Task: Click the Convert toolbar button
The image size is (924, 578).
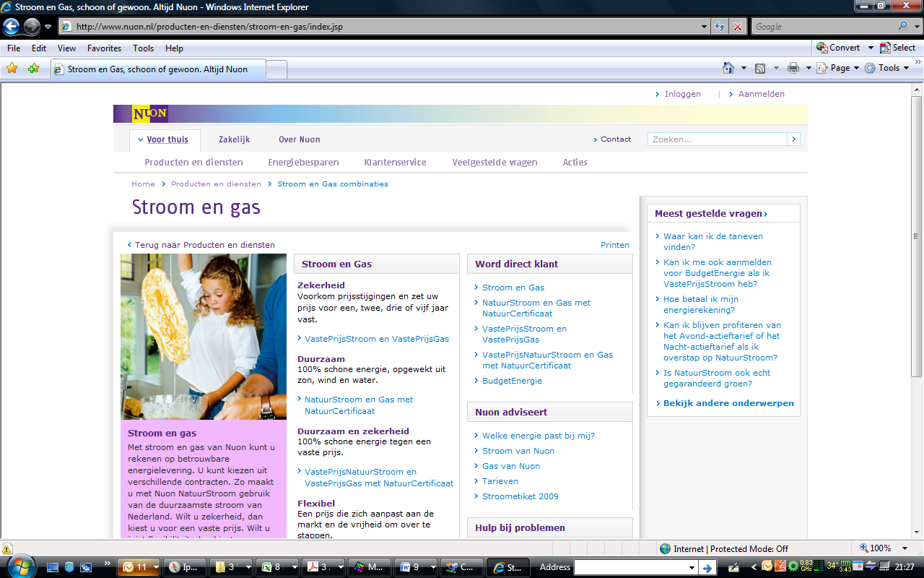Action: 838,48
